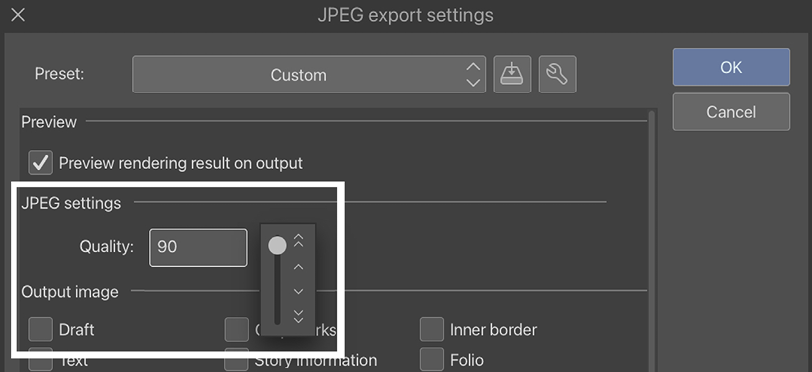
Task: Click the Quality slider knob
Action: coord(277,246)
